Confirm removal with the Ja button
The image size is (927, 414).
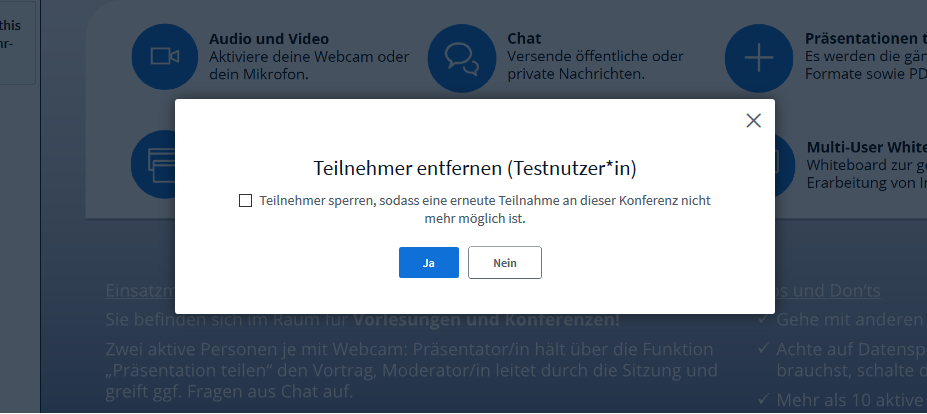pyautogui.click(x=428, y=262)
